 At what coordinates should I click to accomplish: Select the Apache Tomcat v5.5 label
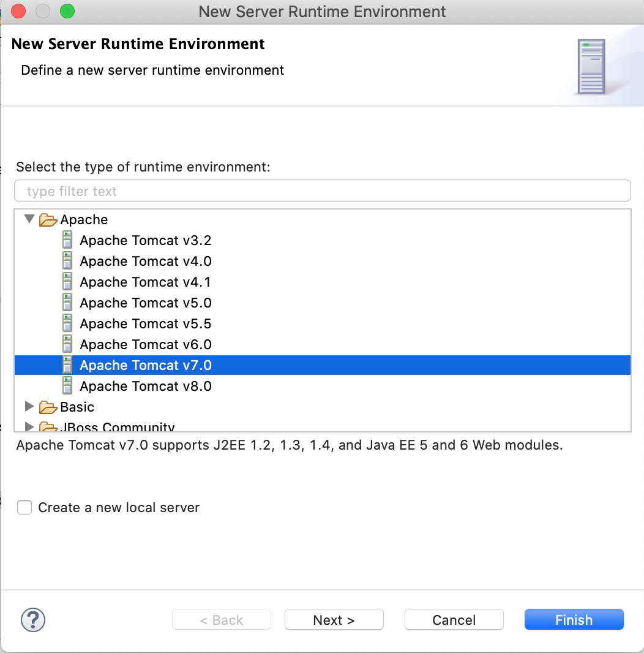point(146,323)
